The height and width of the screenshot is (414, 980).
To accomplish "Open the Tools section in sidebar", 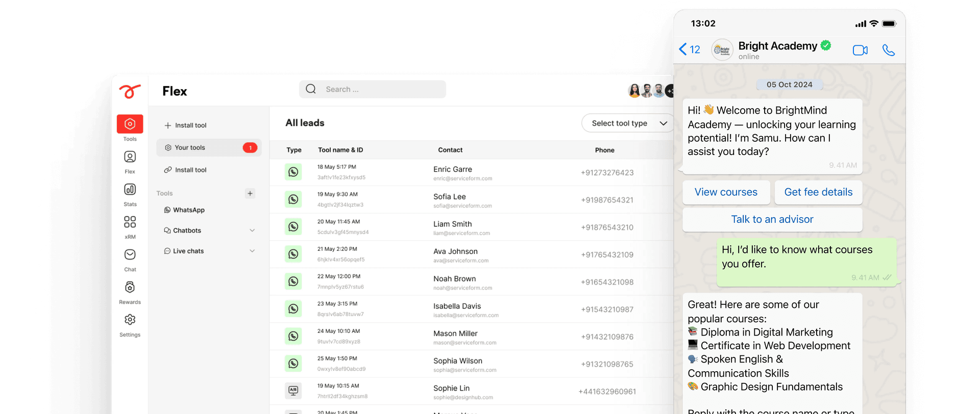I will 130,124.
